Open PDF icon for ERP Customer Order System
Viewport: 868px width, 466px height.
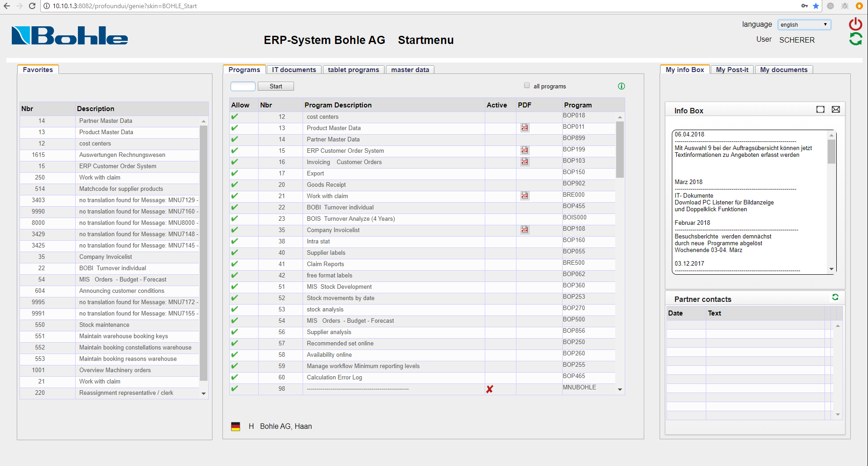pyautogui.click(x=525, y=150)
